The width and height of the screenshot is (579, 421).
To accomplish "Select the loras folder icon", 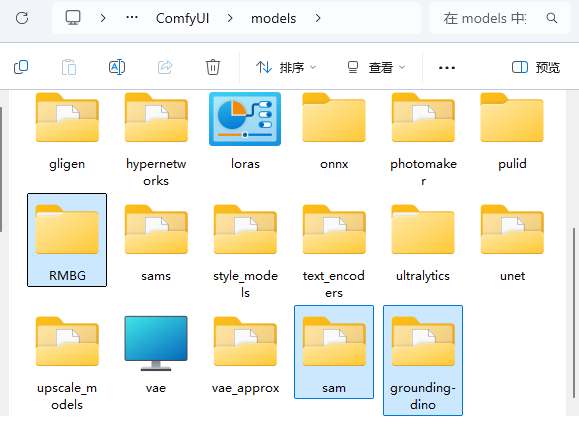I will [245, 119].
